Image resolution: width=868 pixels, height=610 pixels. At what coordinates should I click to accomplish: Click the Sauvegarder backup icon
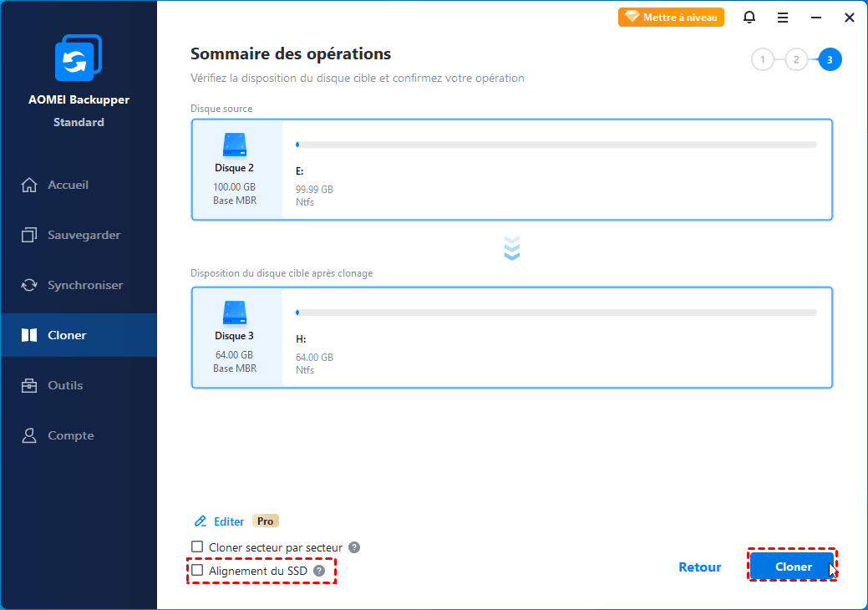coord(28,235)
